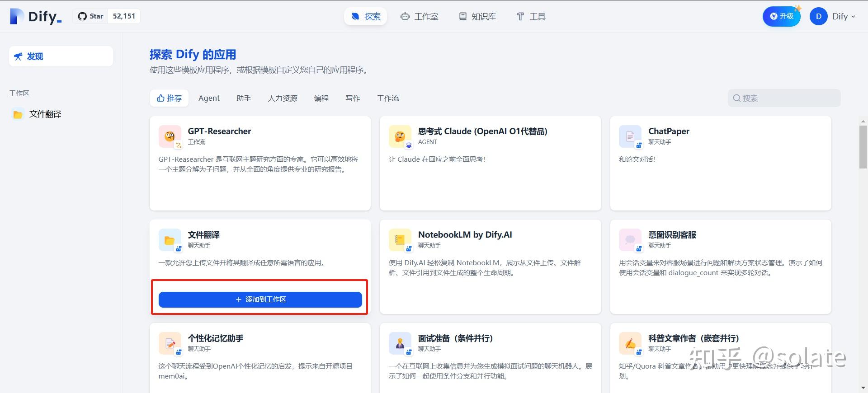The height and width of the screenshot is (393, 868).
Task: Click the scrollbar down arrow
Action: [x=863, y=388]
